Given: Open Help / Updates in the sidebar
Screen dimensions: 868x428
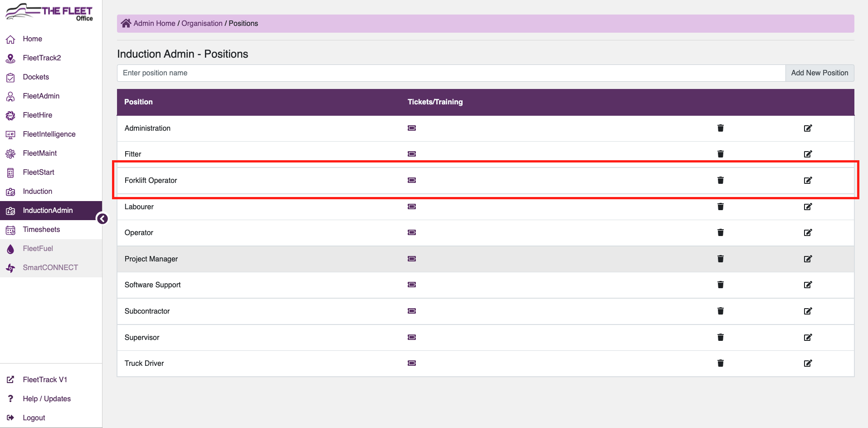Looking at the screenshot, I should tap(47, 398).
